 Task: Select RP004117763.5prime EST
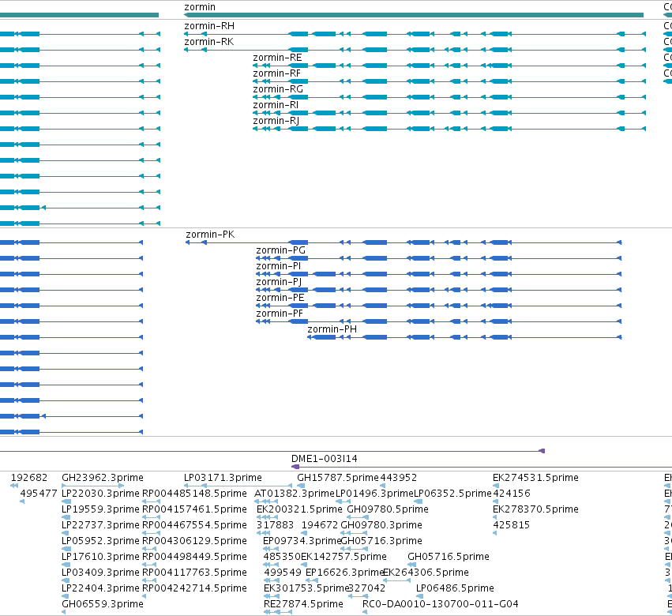click(194, 573)
